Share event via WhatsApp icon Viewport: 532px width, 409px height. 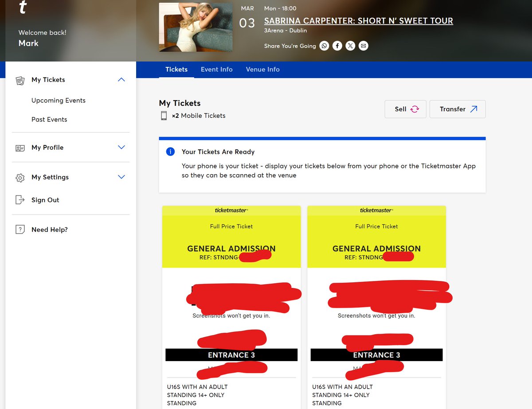tap(325, 46)
